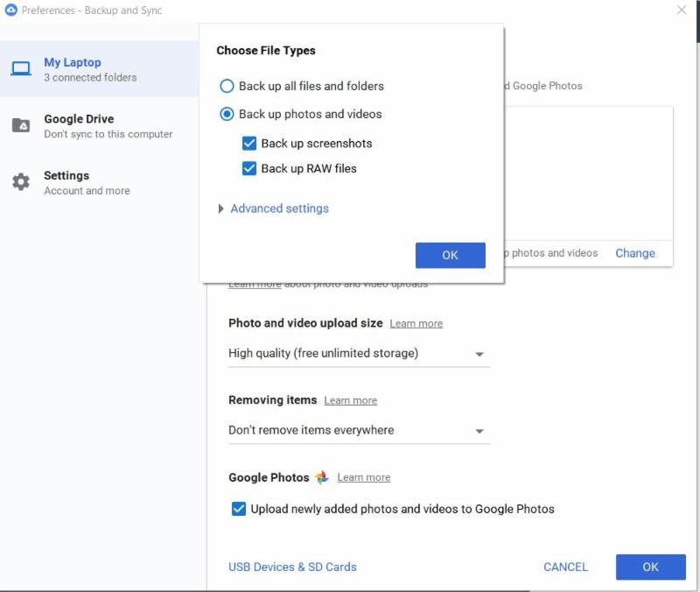
Task: Select Back up photos and videos option
Action: 227,114
